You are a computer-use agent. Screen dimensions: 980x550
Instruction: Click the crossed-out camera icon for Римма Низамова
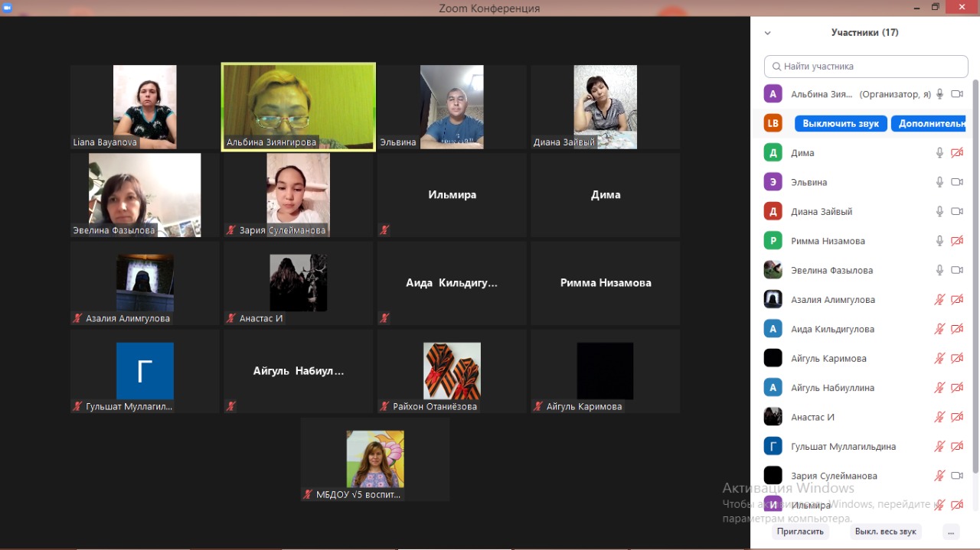click(x=956, y=241)
